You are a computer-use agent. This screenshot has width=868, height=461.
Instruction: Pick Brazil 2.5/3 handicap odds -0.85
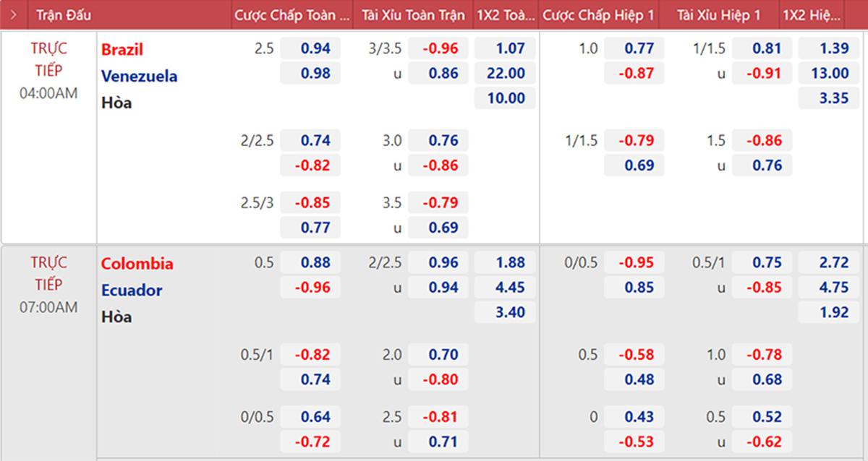pyautogui.click(x=310, y=202)
